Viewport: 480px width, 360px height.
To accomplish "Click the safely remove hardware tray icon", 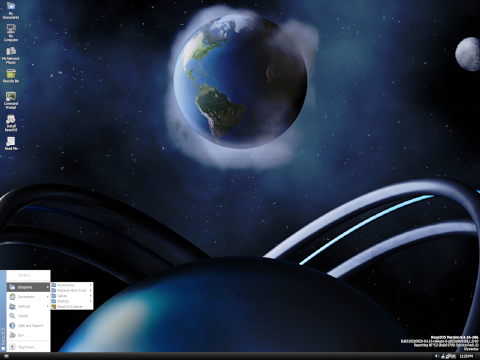I will coord(443,356).
